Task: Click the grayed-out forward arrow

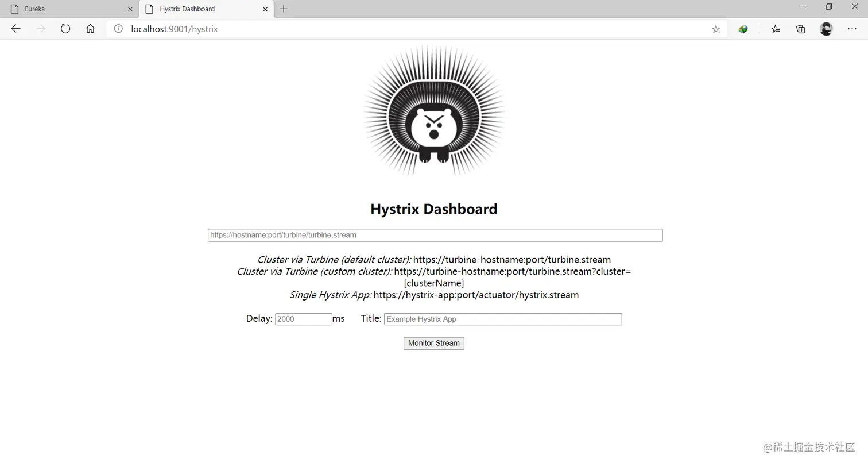Action: (x=41, y=29)
